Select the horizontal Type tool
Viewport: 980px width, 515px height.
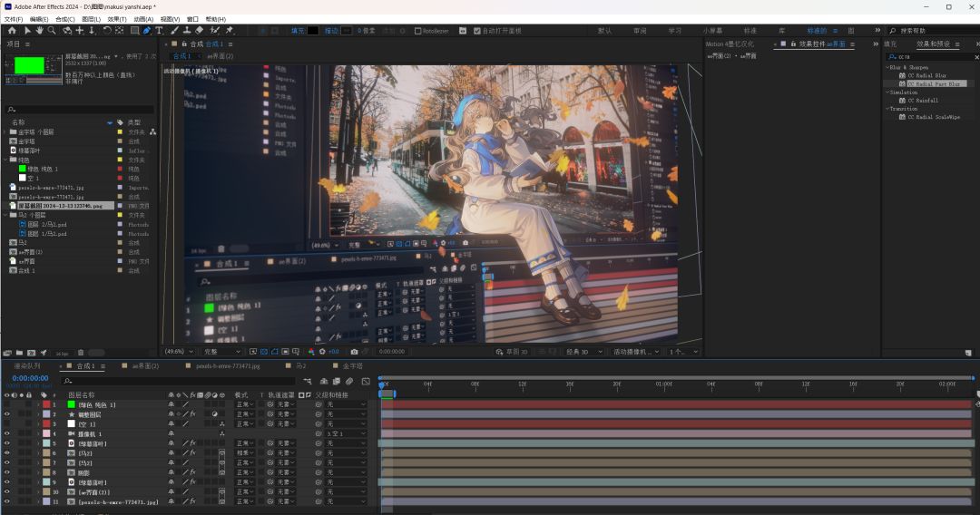(161, 31)
